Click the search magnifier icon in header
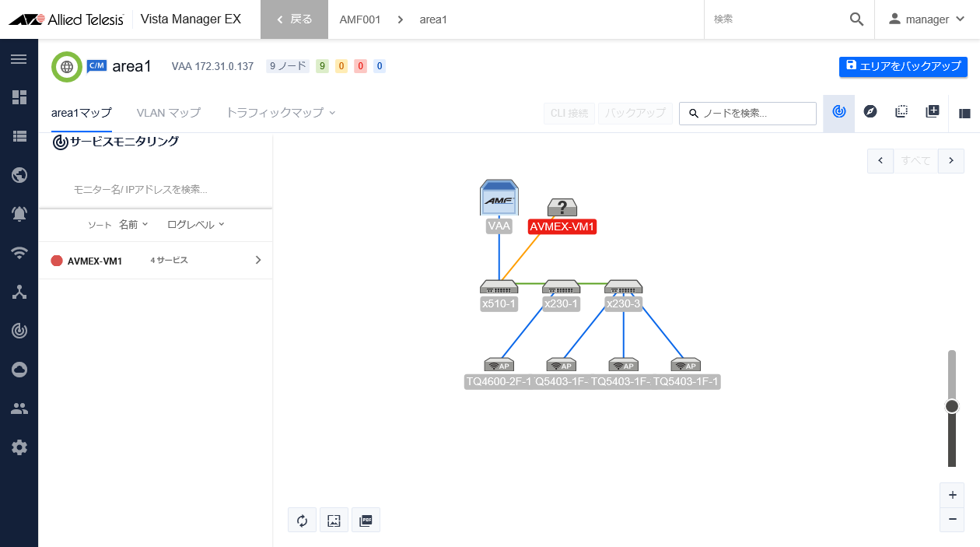980x547 pixels. point(856,19)
